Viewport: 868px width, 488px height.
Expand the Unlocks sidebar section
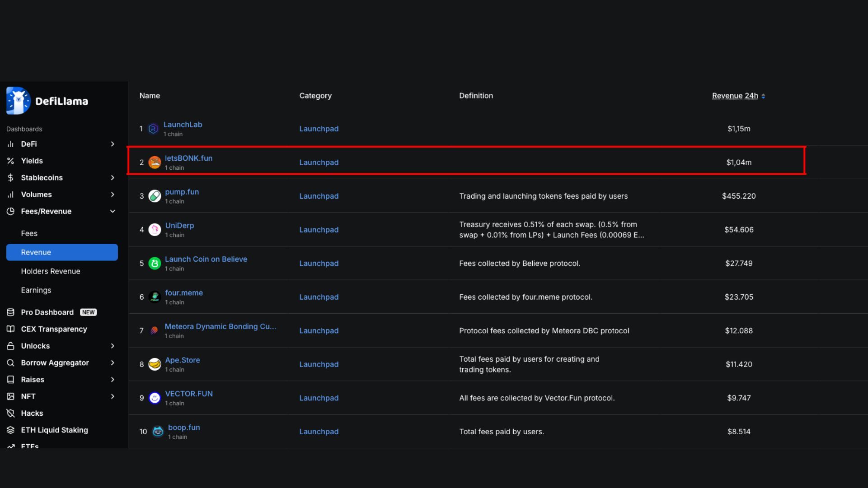click(113, 346)
